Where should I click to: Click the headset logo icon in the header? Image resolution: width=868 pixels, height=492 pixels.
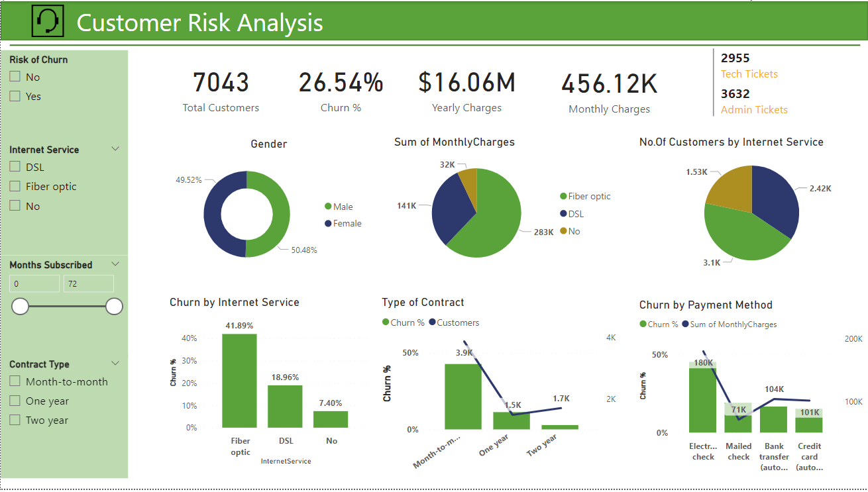coord(46,21)
